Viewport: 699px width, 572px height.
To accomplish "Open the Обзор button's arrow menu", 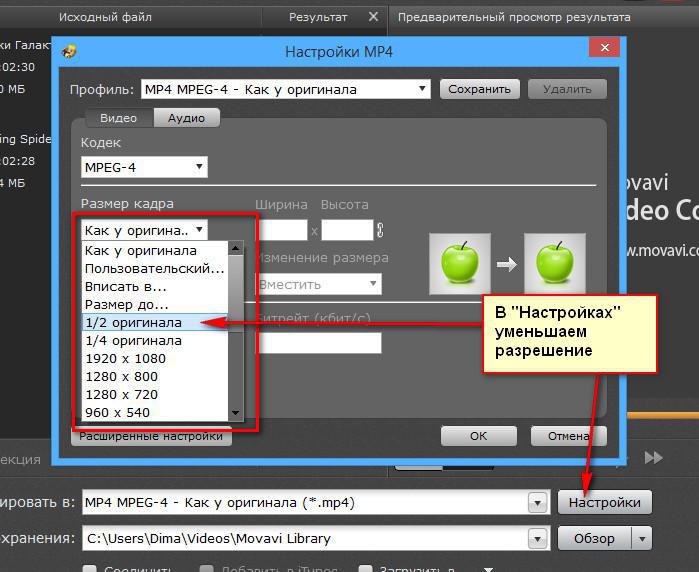I will coord(642,539).
